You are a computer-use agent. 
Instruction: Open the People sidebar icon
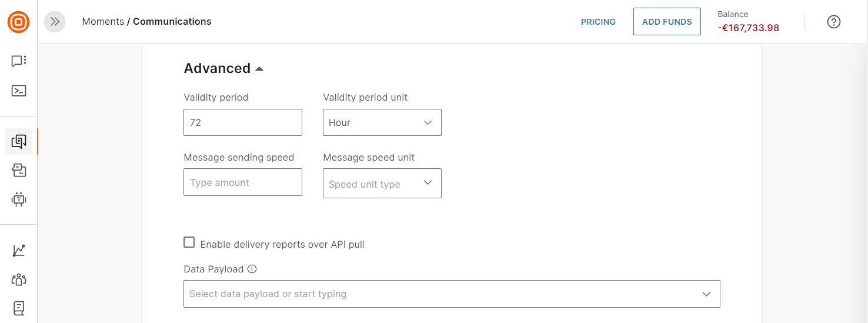19,279
